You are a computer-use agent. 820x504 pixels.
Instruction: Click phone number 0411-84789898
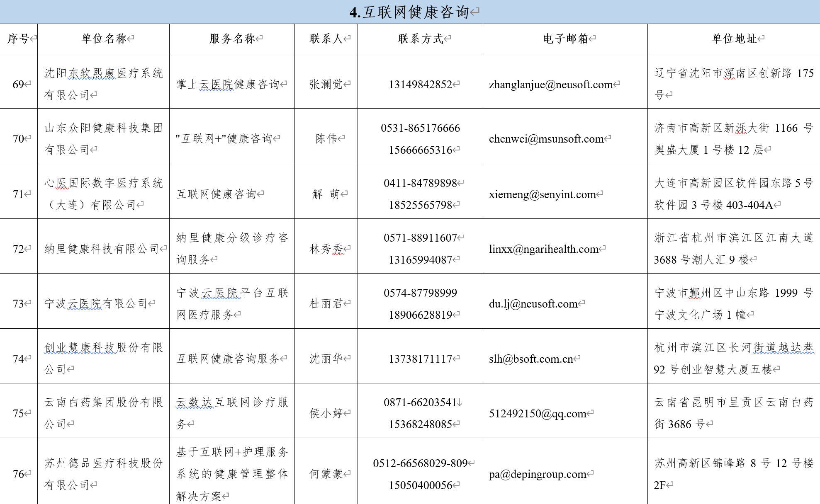click(x=421, y=183)
